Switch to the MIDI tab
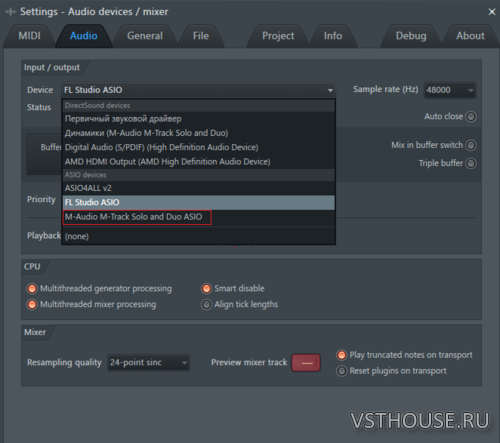The image size is (500, 443). click(x=29, y=36)
